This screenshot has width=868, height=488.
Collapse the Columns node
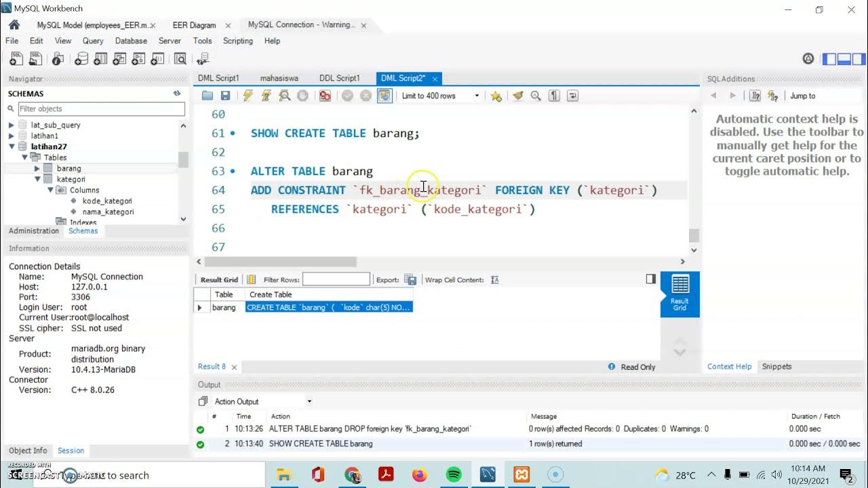pyautogui.click(x=50, y=190)
